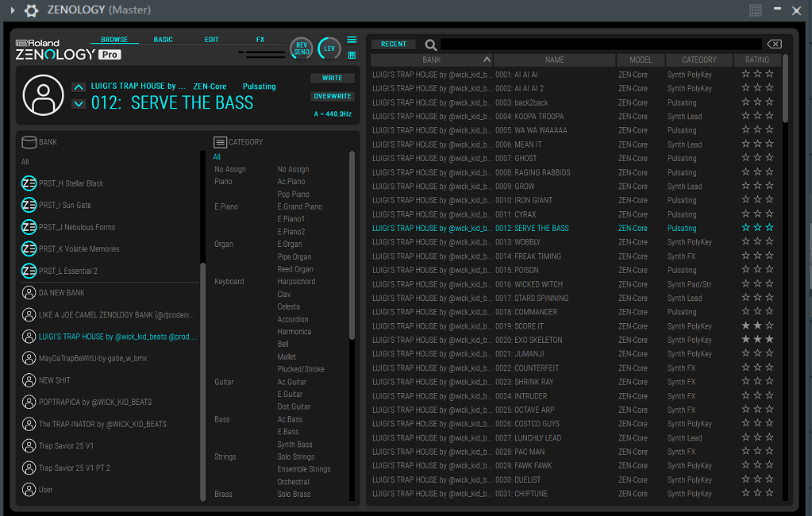Select PRST_K Volatile Memories bank icon
812x516 pixels.
29,248
